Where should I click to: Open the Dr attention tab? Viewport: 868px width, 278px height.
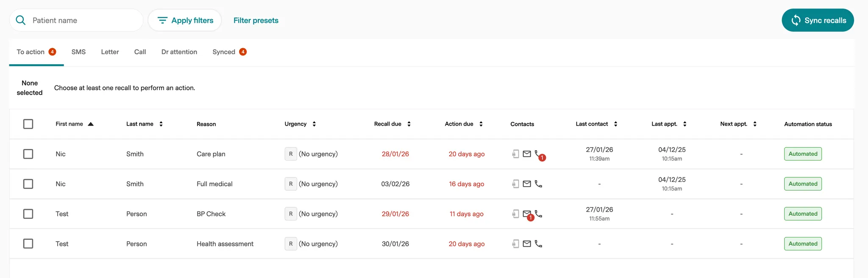coord(179,52)
